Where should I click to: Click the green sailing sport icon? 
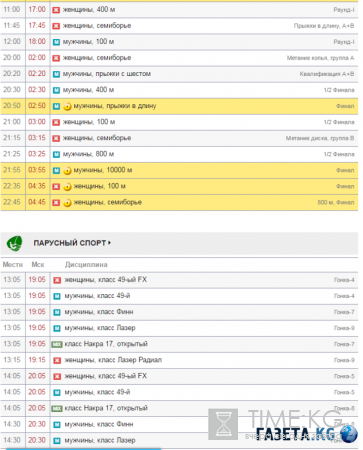pyautogui.click(x=14, y=243)
